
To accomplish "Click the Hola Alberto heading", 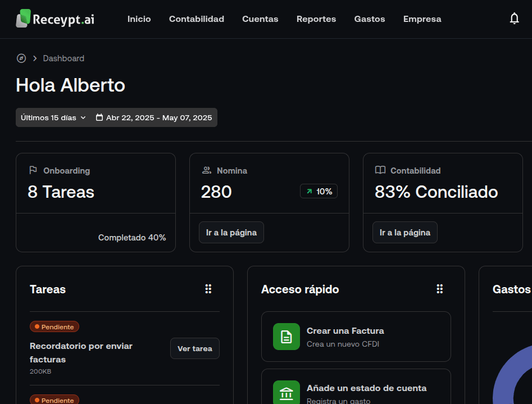I will pos(71,85).
